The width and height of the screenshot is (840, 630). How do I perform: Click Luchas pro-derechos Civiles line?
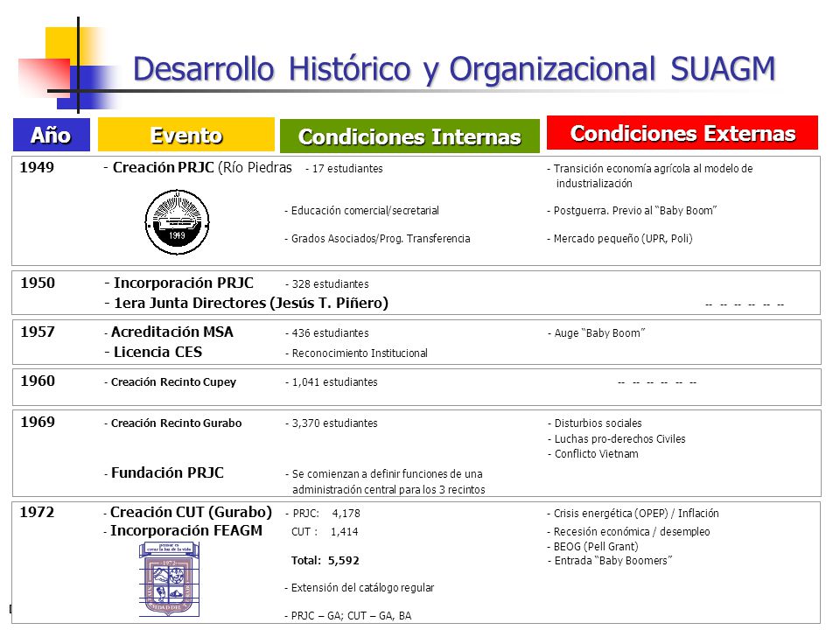click(617, 438)
